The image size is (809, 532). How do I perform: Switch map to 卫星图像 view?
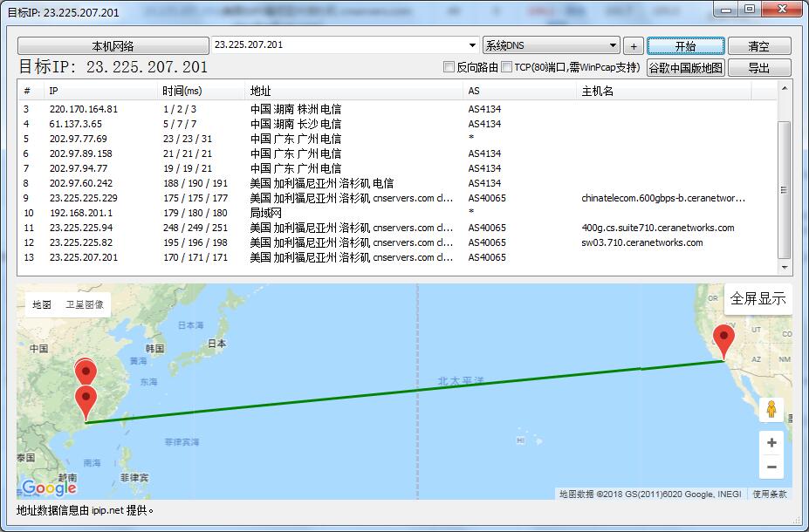[x=85, y=304]
